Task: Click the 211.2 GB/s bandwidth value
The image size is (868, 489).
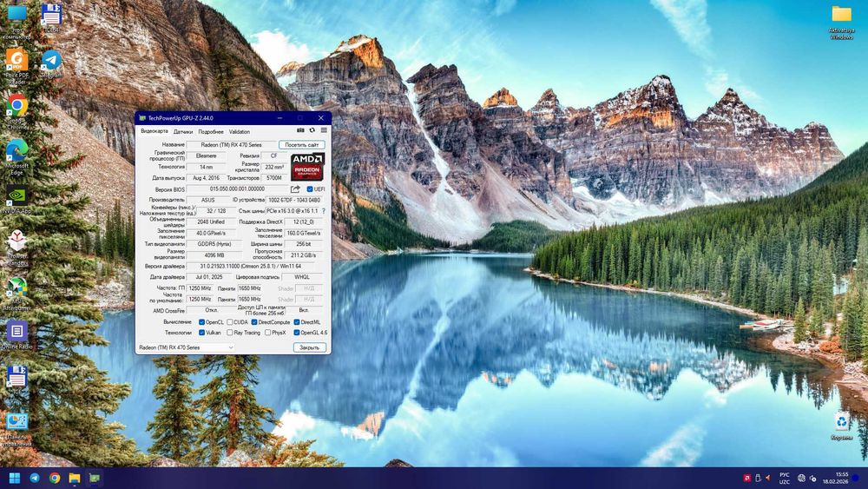Action: tap(303, 254)
